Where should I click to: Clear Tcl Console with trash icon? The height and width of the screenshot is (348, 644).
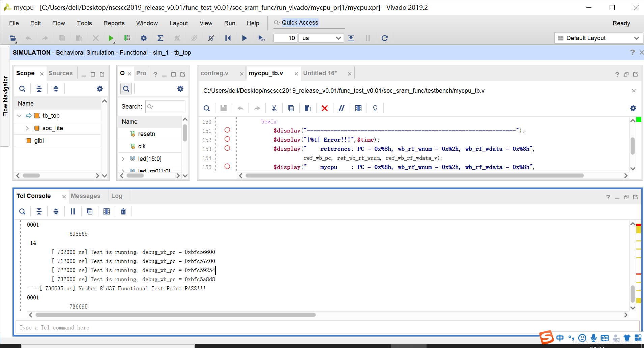(123, 211)
